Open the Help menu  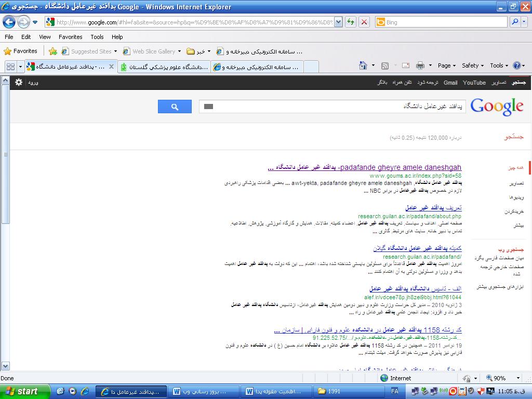click(117, 37)
